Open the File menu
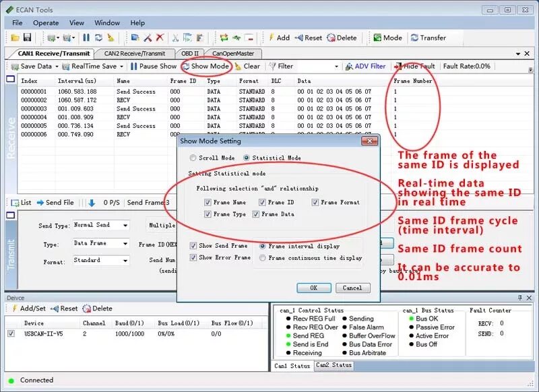Screen dimensions: 539x392 [x=18, y=23]
